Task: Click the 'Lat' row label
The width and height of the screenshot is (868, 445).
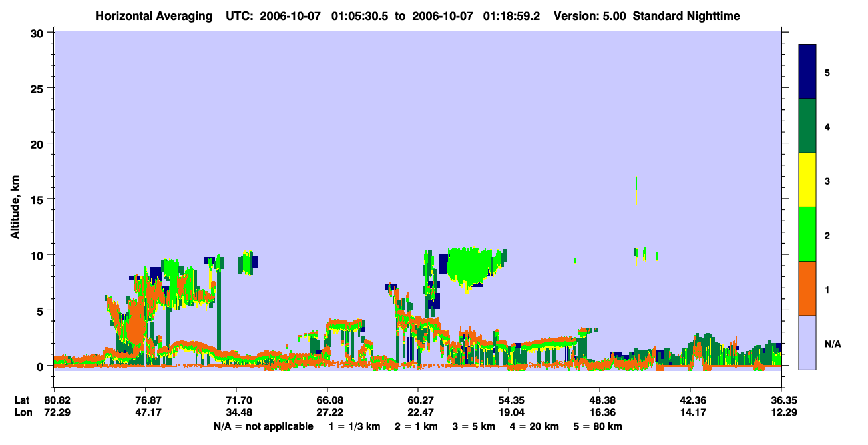Action: pyautogui.click(x=22, y=400)
